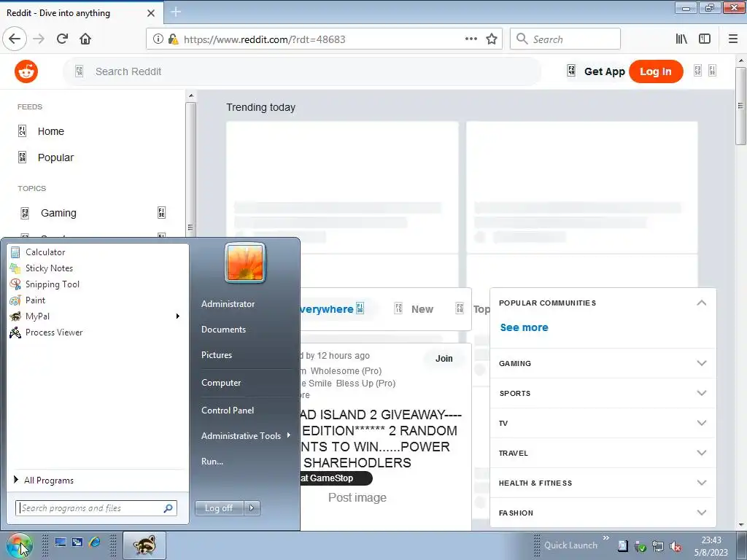Show site information icon in address bar
The height and width of the screenshot is (560, 747).
pos(158,39)
